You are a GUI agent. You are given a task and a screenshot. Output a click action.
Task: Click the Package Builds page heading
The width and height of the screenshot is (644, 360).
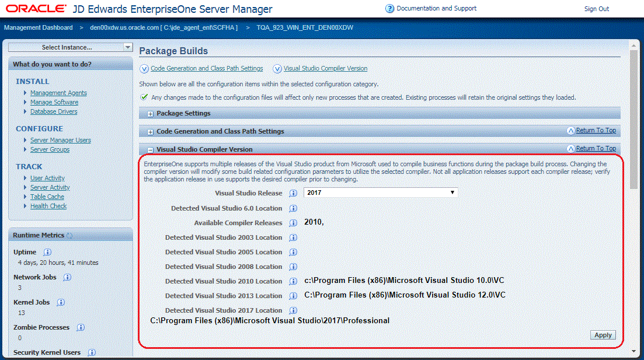pyautogui.click(x=173, y=51)
